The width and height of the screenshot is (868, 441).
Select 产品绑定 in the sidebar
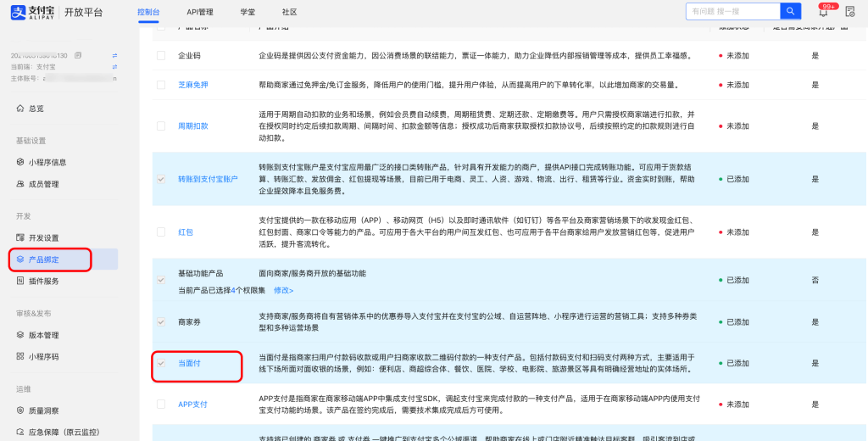43,259
